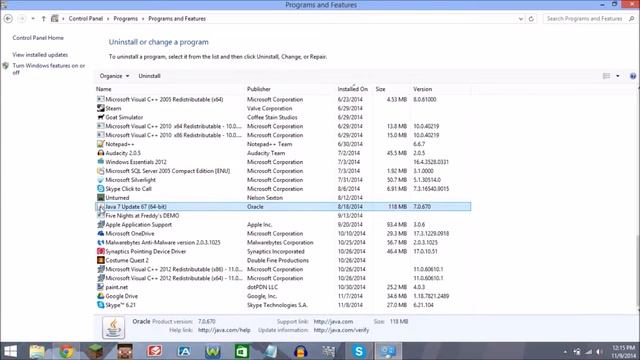640x360 pixels.
Task: Click the Skype Click to Call icon
Action: coord(100,189)
